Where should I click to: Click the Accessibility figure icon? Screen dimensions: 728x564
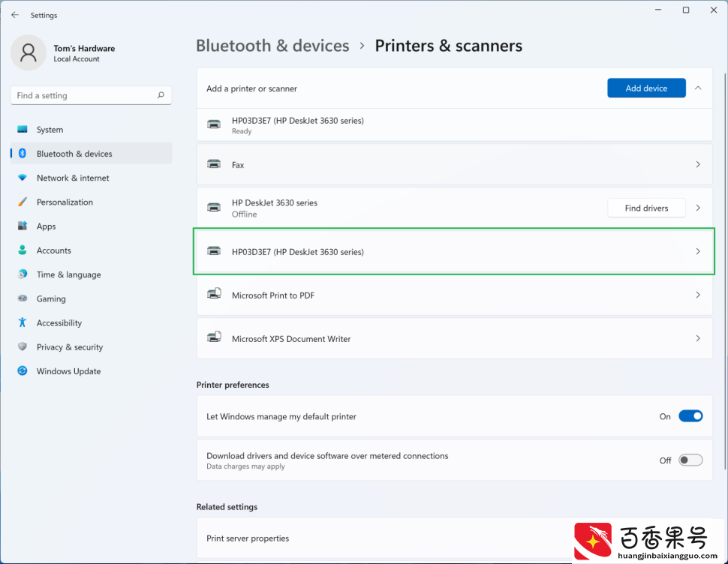pyautogui.click(x=23, y=322)
